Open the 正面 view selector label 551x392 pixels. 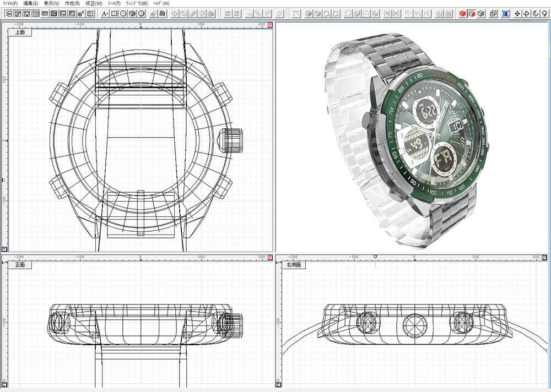20,265
